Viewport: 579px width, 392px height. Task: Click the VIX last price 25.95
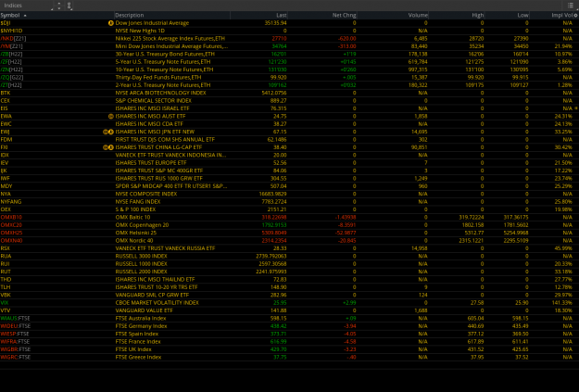[280, 303]
